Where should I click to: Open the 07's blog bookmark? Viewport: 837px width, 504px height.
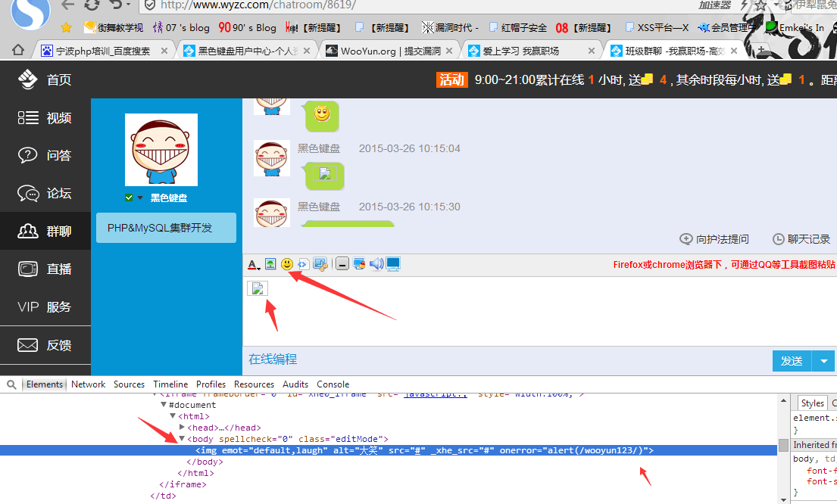pyautogui.click(x=181, y=27)
